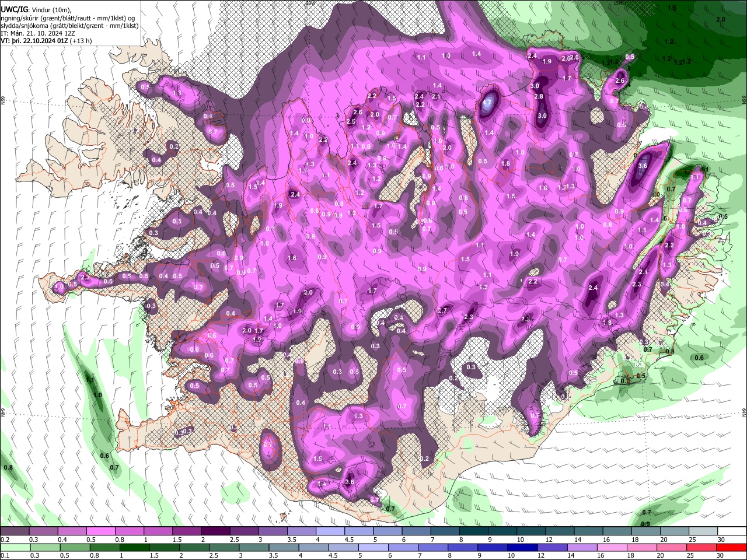Choose the bright red swatch after 30, green row
This screenshot has height=560, width=747.
(x=731, y=547)
